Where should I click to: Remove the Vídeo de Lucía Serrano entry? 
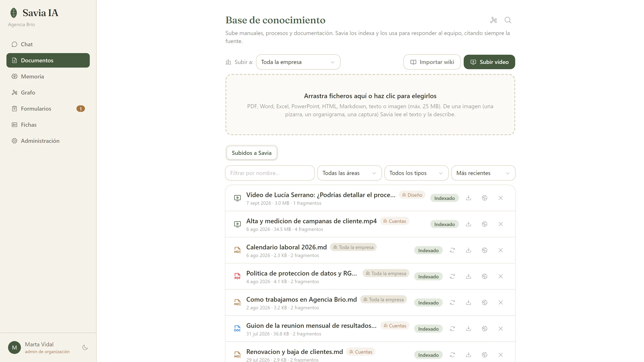click(x=501, y=198)
